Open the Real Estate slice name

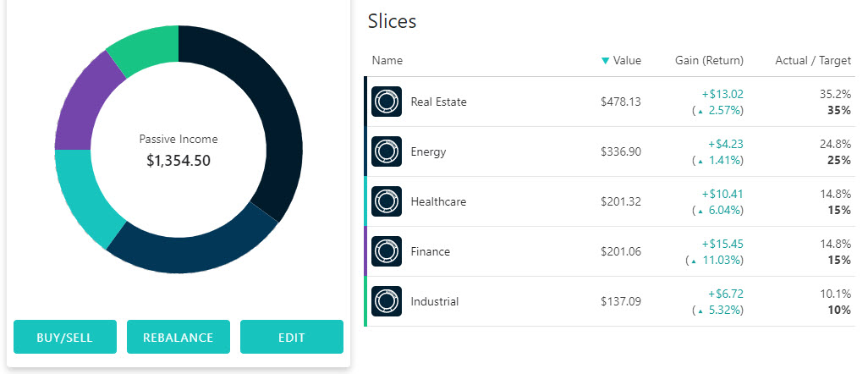[438, 102]
